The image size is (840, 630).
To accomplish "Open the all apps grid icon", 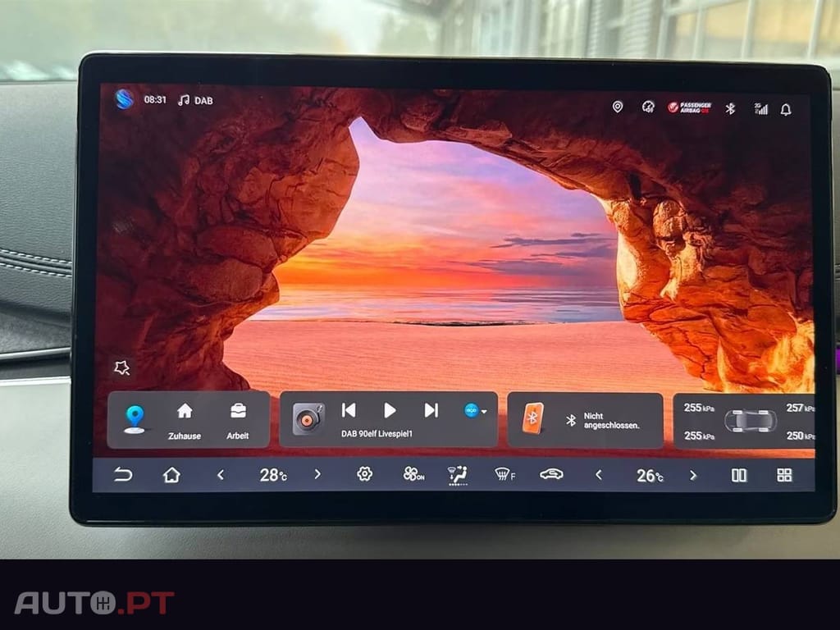I will [x=784, y=475].
